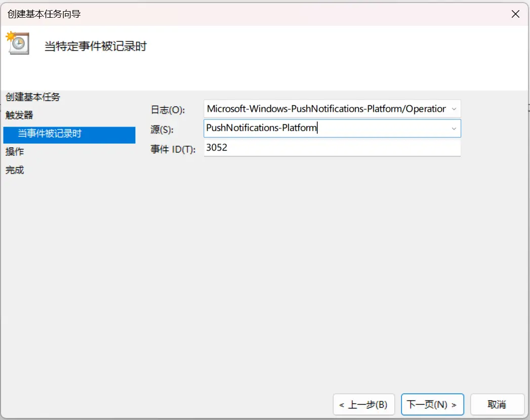Image resolution: width=530 pixels, height=420 pixels.
Task: Select highlighted 当事件被记录时 sidebar step
Action: pos(50,134)
